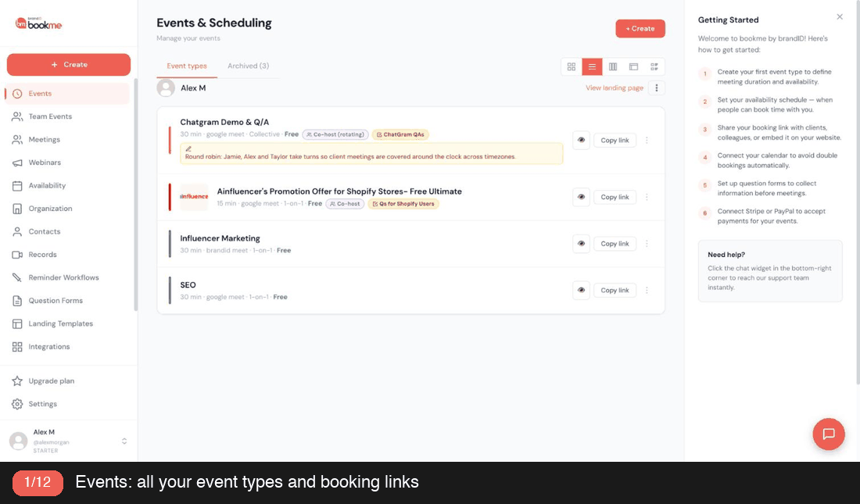Select the last view layout icon

point(654,67)
